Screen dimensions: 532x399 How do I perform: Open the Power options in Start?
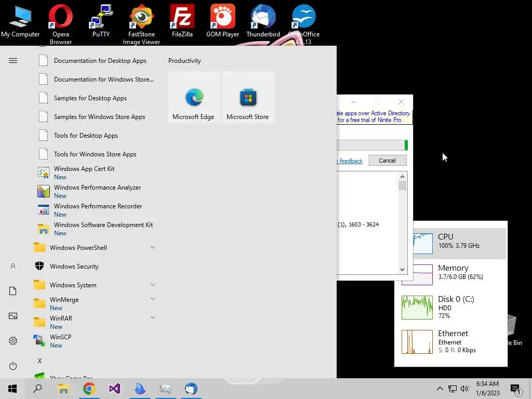coord(13,366)
